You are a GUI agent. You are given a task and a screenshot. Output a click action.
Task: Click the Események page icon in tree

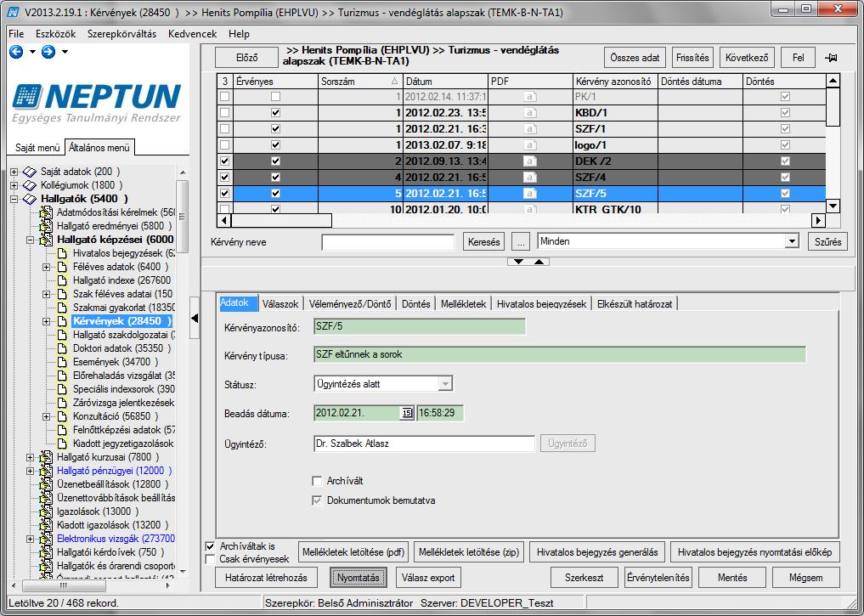click(x=62, y=362)
